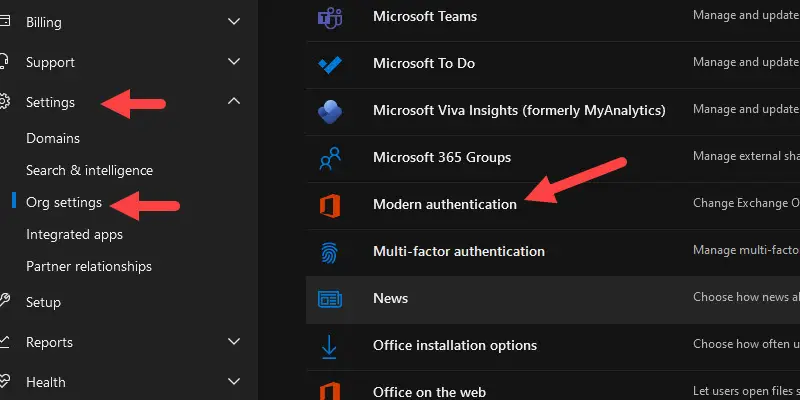The height and width of the screenshot is (400, 800).
Task: Click the download icon for Office installation options
Action: (329, 346)
